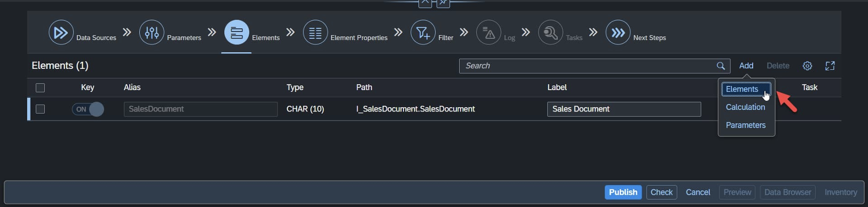Click the Elements (1) table title
The height and width of the screenshot is (207, 868).
pyautogui.click(x=60, y=66)
